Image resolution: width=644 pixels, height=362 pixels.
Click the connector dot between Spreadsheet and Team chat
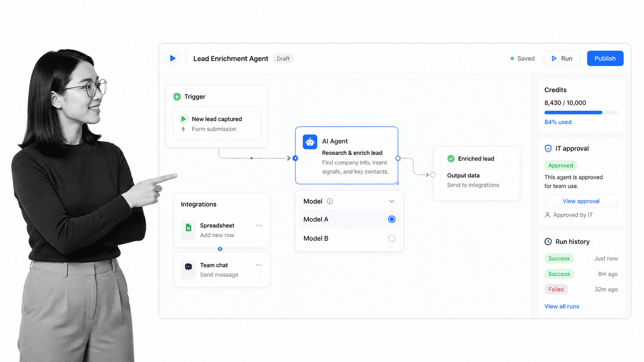(x=220, y=249)
